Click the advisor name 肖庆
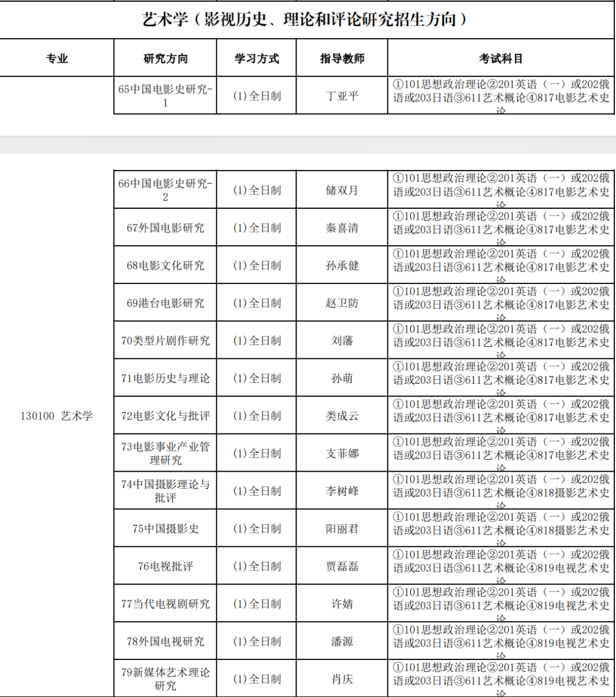The image size is (616, 697). pyautogui.click(x=342, y=679)
